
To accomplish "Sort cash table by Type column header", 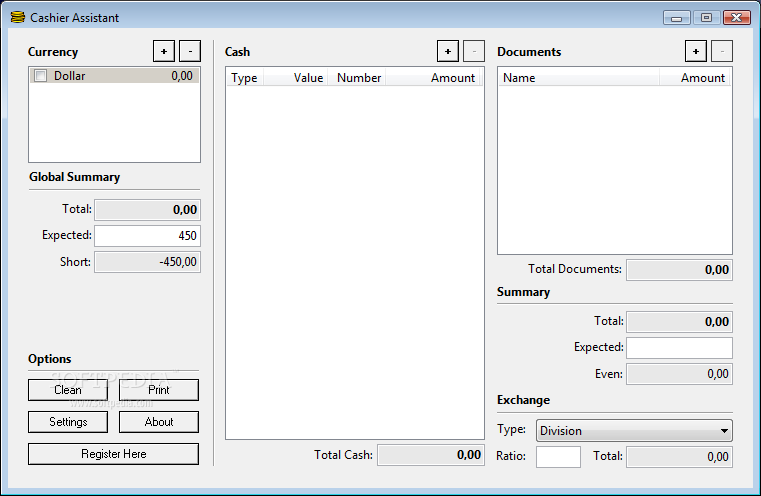I will pos(245,78).
